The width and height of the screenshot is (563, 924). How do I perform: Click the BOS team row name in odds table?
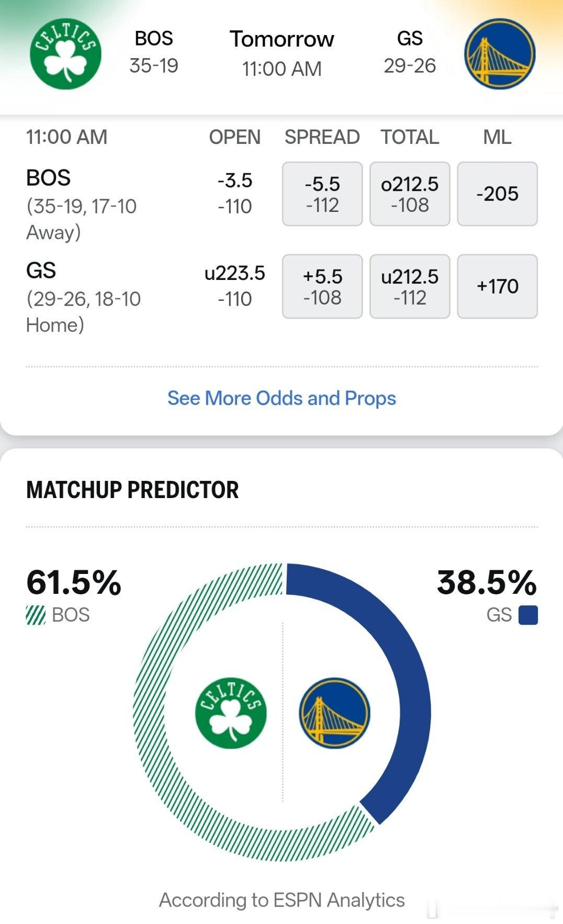point(49,178)
